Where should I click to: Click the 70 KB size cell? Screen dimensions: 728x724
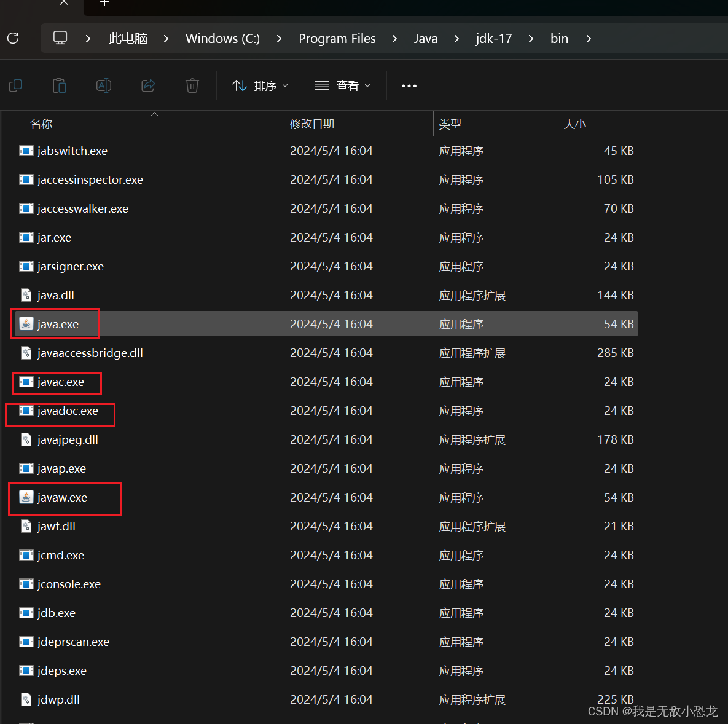pyautogui.click(x=619, y=208)
